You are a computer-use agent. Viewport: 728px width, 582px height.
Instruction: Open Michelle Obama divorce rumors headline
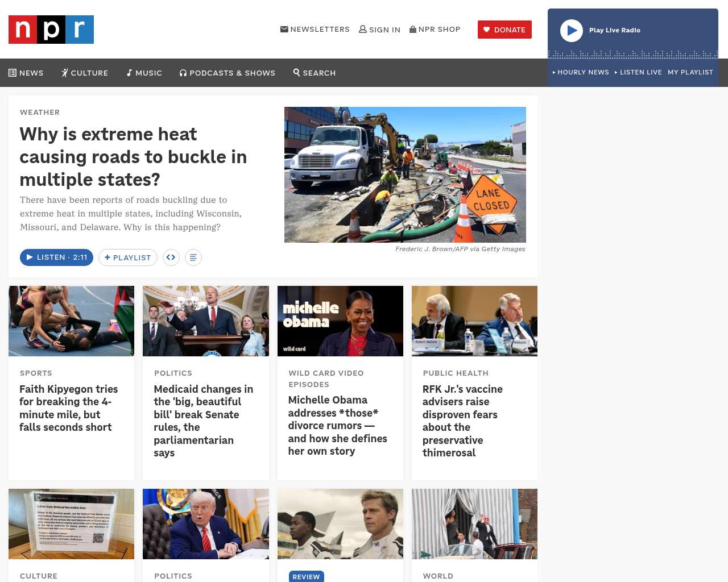(337, 426)
